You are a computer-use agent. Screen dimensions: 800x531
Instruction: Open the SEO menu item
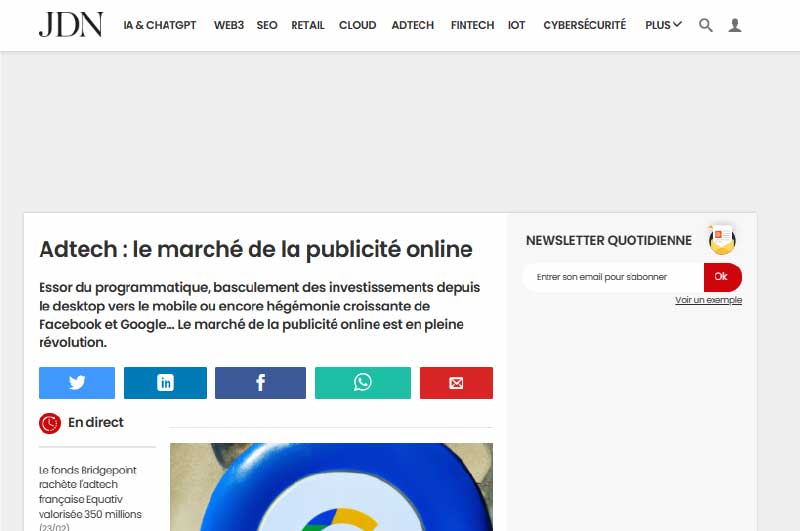pos(267,25)
